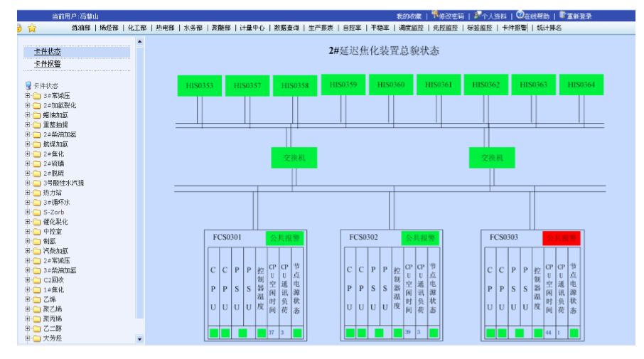Click the folder icon for 1#焦化
644x359 pixels.
(x=36, y=289)
